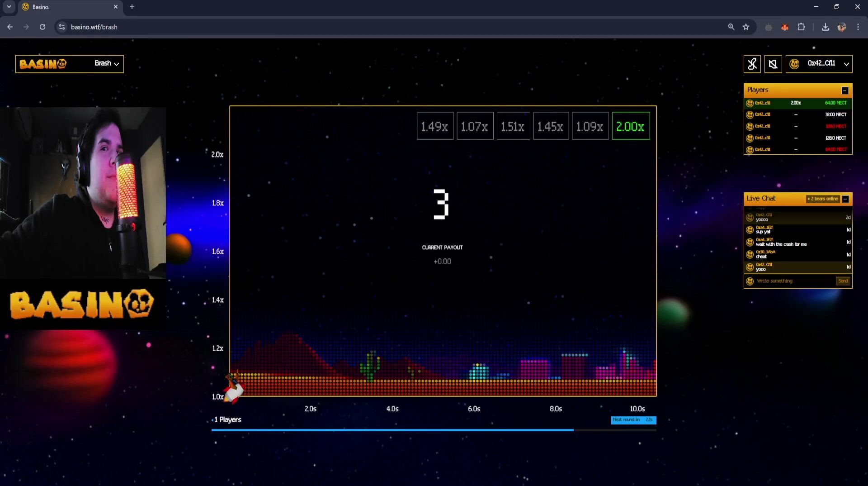Close the Basino! browser tab
Screen dimensions: 868x486
click(x=115, y=7)
